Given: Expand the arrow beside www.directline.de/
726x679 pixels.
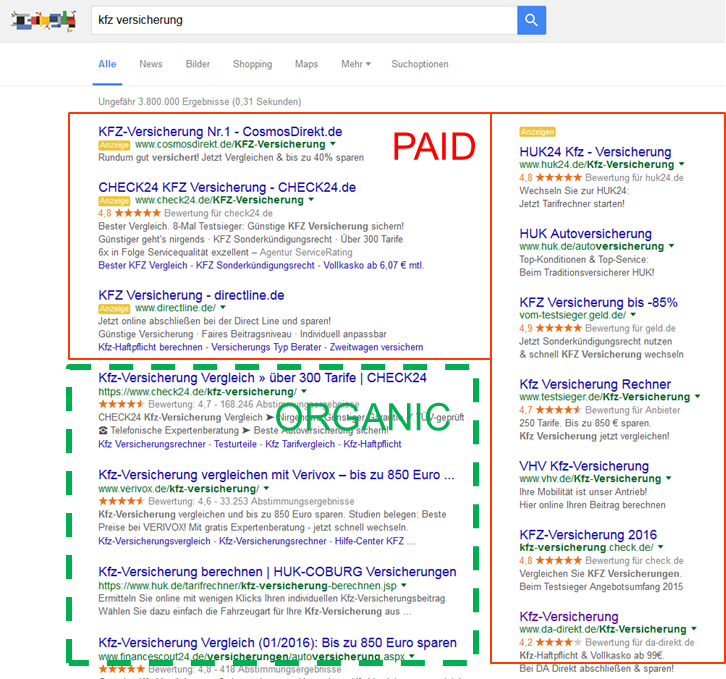Looking at the screenshot, I should (223, 308).
